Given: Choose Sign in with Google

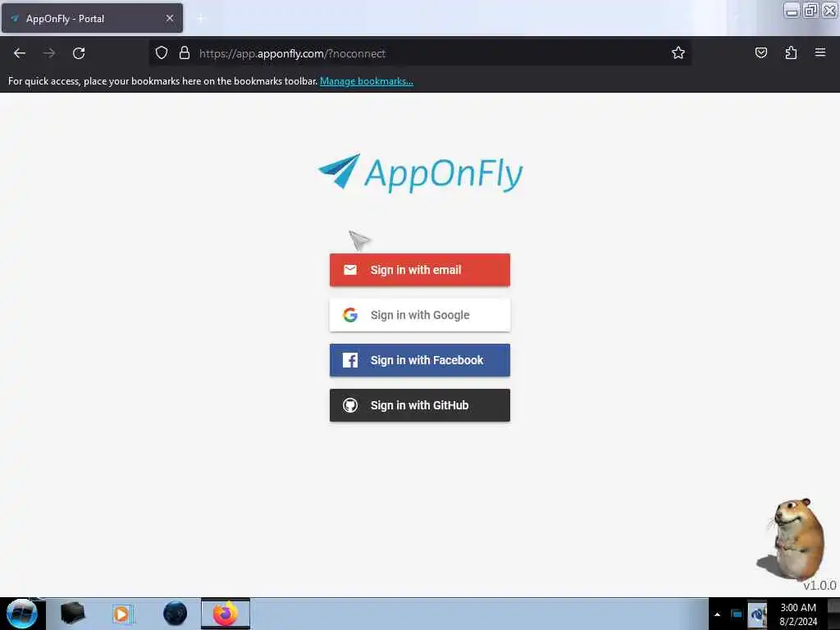Looking at the screenshot, I should pyautogui.click(x=419, y=315).
